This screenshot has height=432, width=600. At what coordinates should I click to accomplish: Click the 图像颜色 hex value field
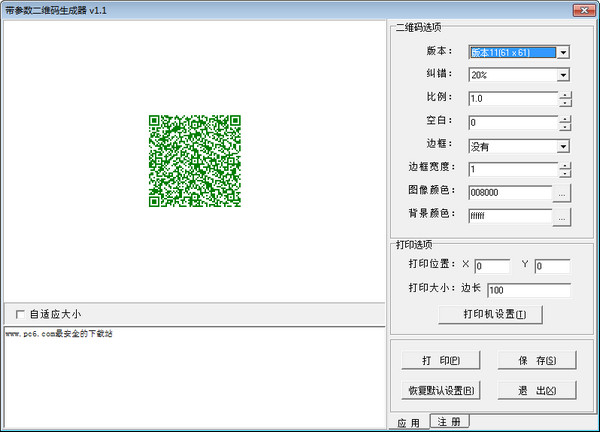click(x=509, y=193)
